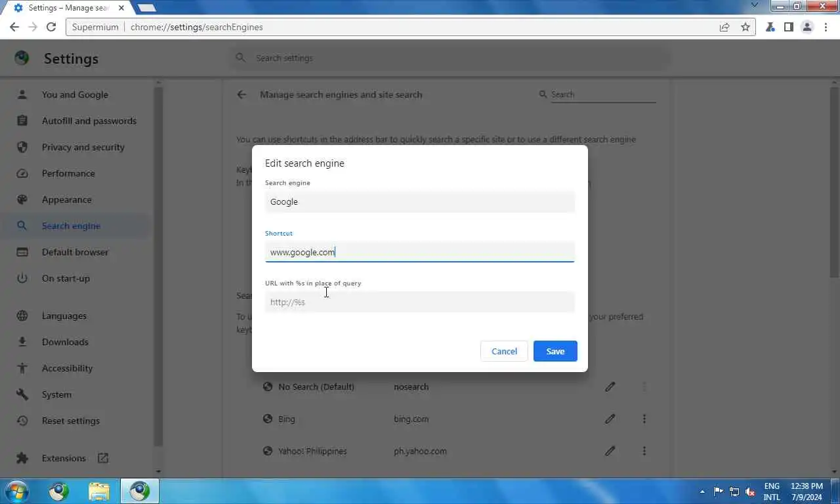The height and width of the screenshot is (504, 840).
Task: Click the nosearch shortcut text
Action: pyautogui.click(x=411, y=387)
